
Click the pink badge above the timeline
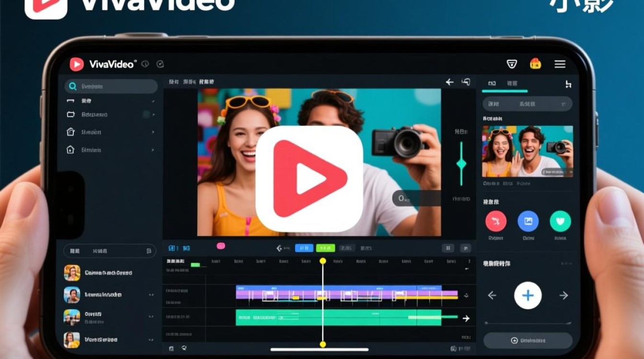coord(221,246)
